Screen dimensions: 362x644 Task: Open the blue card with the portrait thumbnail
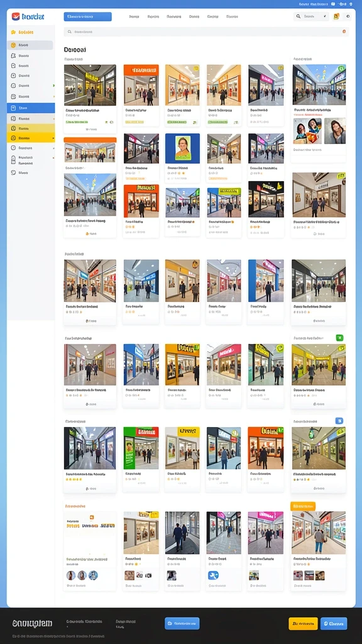coord(183,148)
